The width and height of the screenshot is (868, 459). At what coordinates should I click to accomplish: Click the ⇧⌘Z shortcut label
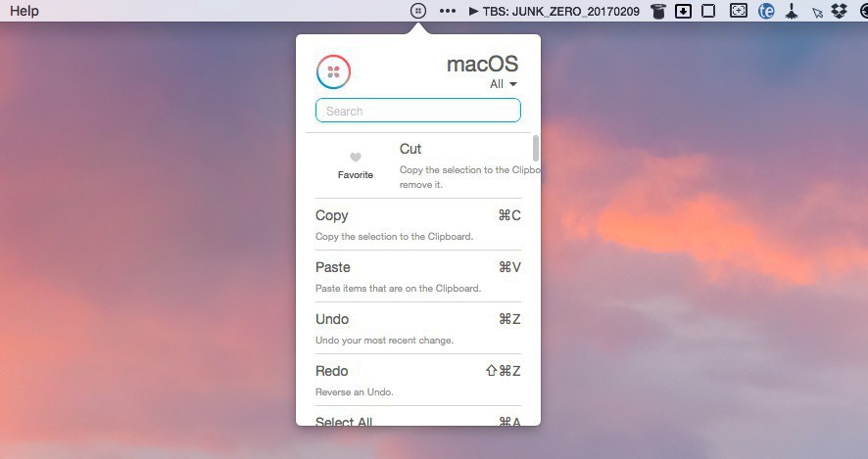503,371
